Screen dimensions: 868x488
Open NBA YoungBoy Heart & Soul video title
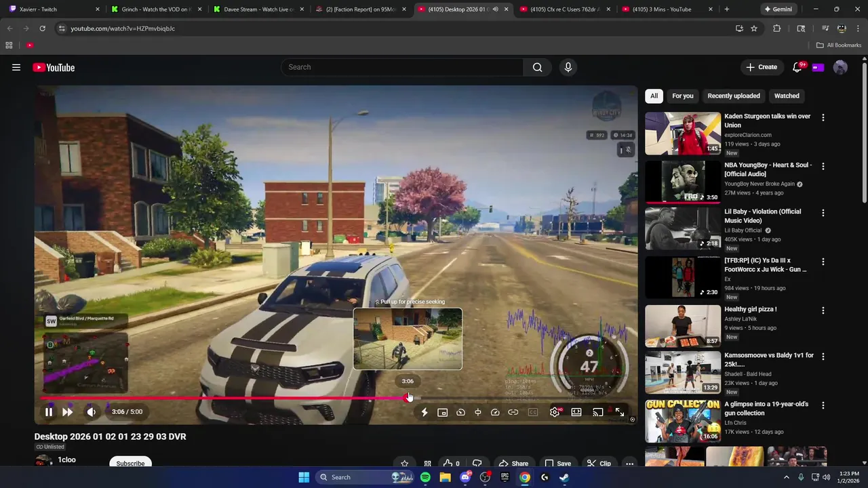pyautogui.click(x=768, y=169)
